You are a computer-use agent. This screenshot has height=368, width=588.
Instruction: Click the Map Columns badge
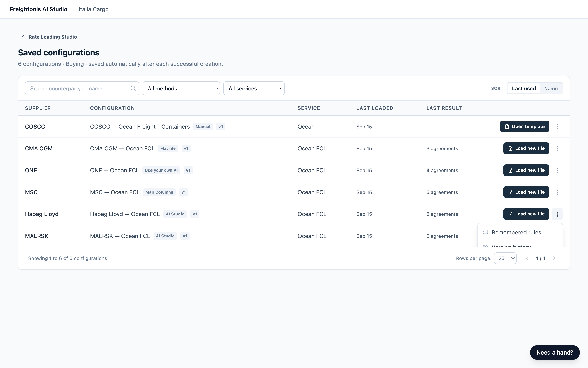(159, 192)
